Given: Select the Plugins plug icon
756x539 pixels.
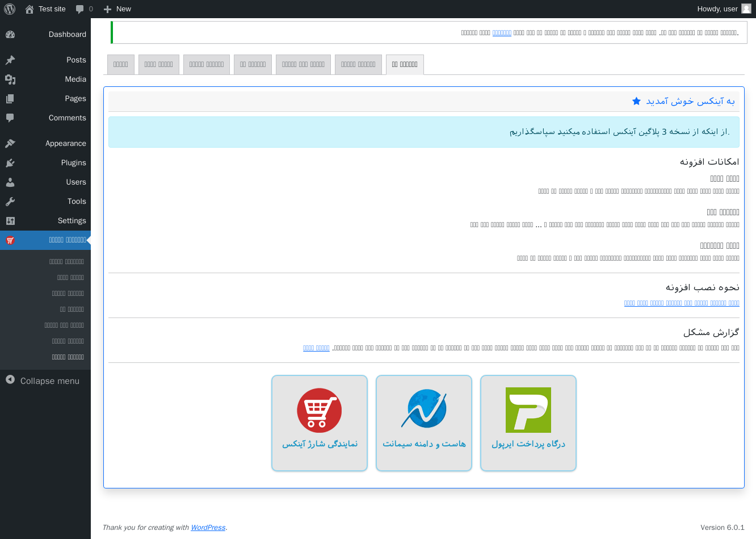Looking at the screenshot, I should (x=10, y=163).
